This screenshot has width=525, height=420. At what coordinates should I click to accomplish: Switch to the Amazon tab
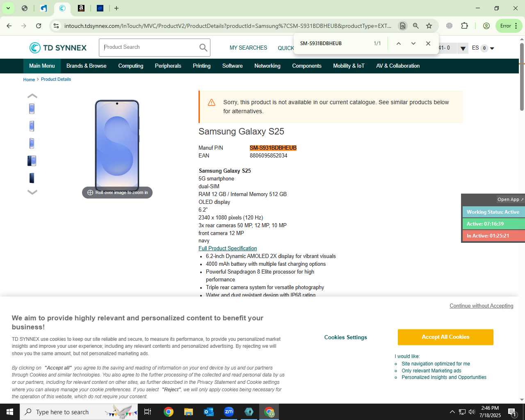coord(81,8)
